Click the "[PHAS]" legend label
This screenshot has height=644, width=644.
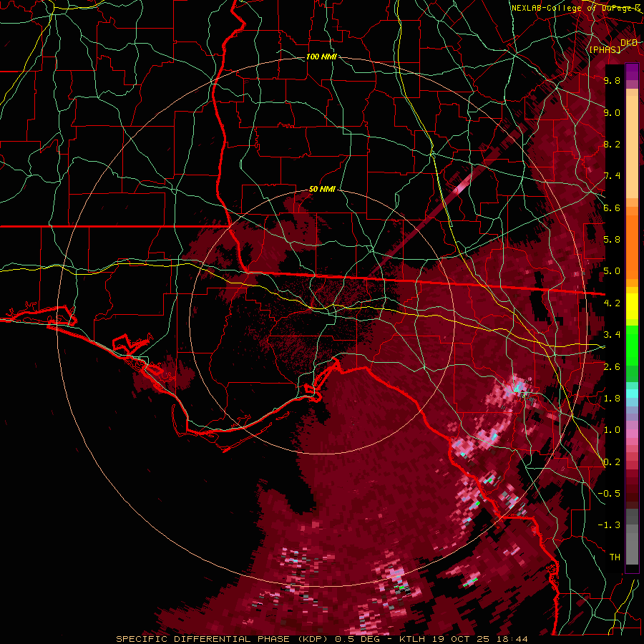point(605,49)
